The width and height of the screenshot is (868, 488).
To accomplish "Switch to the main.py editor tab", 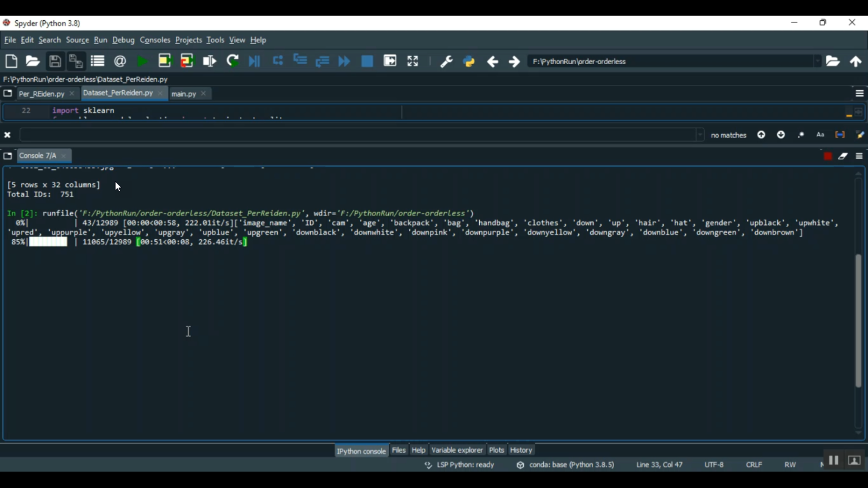I will tap(184, 94).
